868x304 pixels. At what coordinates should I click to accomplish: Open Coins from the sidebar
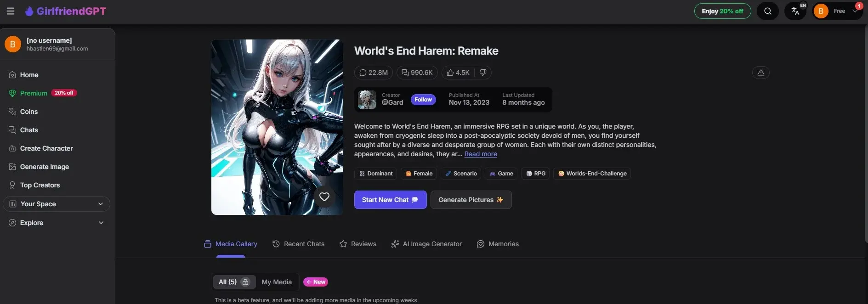[28, 112]
